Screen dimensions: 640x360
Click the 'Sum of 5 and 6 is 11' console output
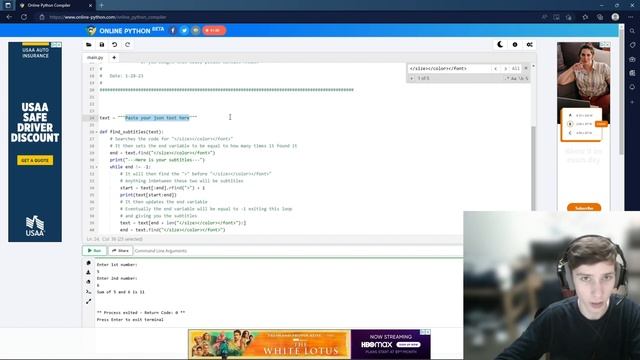(120, 292)
